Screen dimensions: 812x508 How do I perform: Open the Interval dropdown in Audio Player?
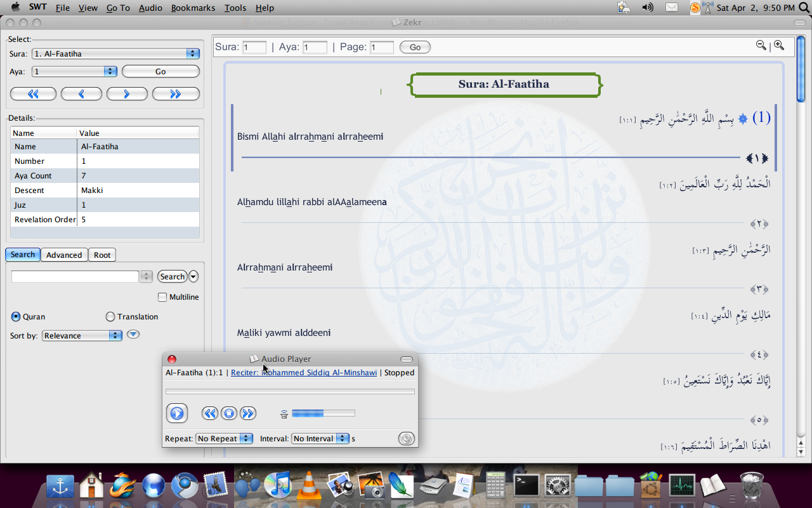320,438
